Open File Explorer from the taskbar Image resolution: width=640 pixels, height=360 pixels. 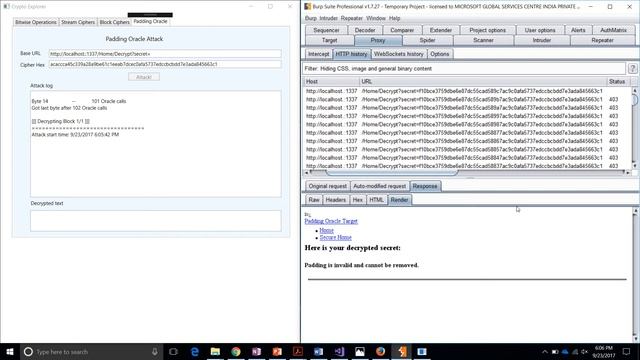point(215,351)
